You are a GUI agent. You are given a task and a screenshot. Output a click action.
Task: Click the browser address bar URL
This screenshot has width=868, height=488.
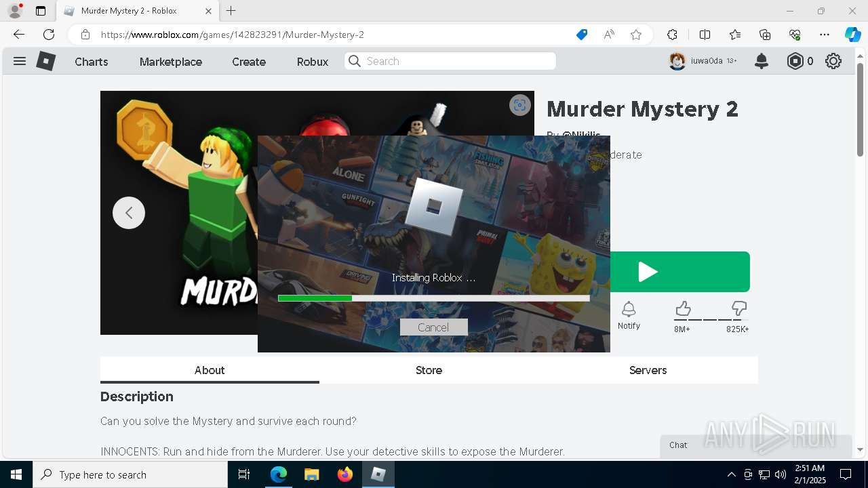[233, 35]
